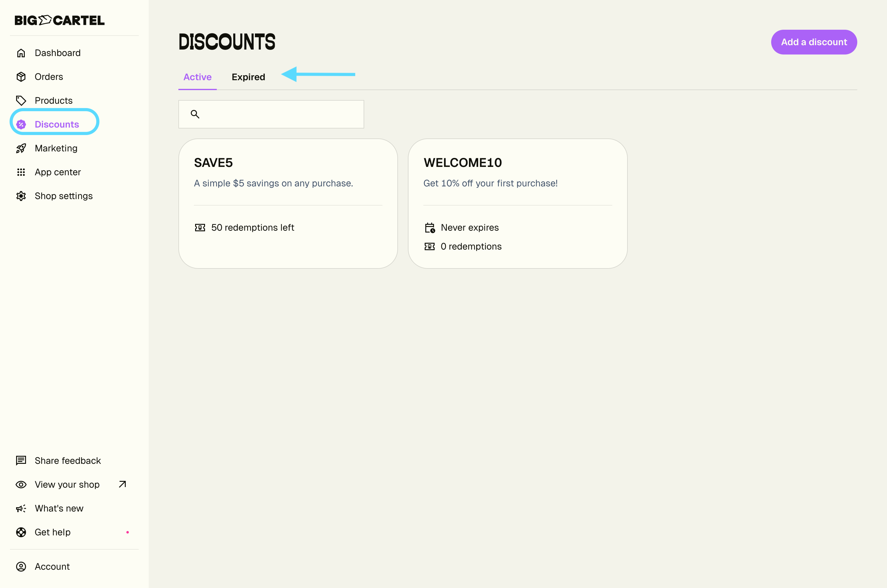Click the What's new megaphone icon
887x588 pixels.
coord(21,508)
